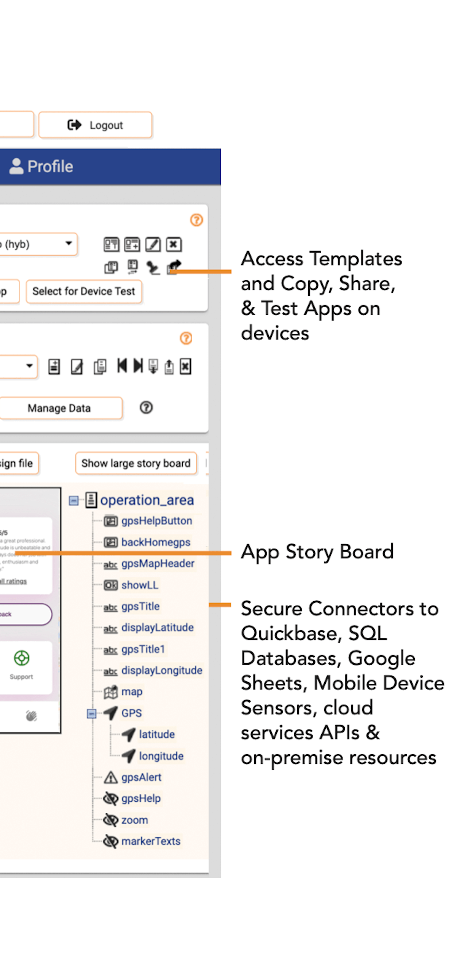
Task: Select displayLatitude tree item
Action: (158, 628)
